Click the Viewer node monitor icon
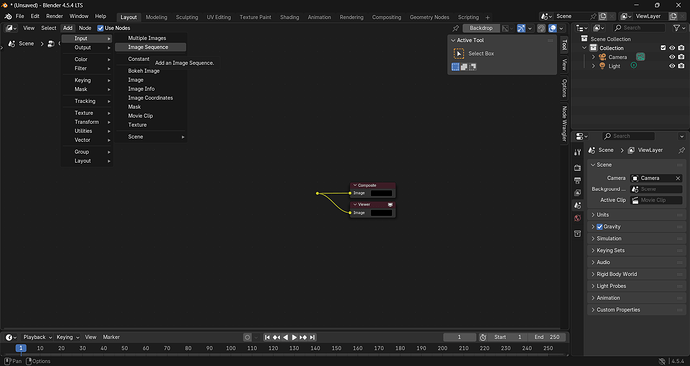This screenshot has width=690, height=366. click(x=390, y=205)
